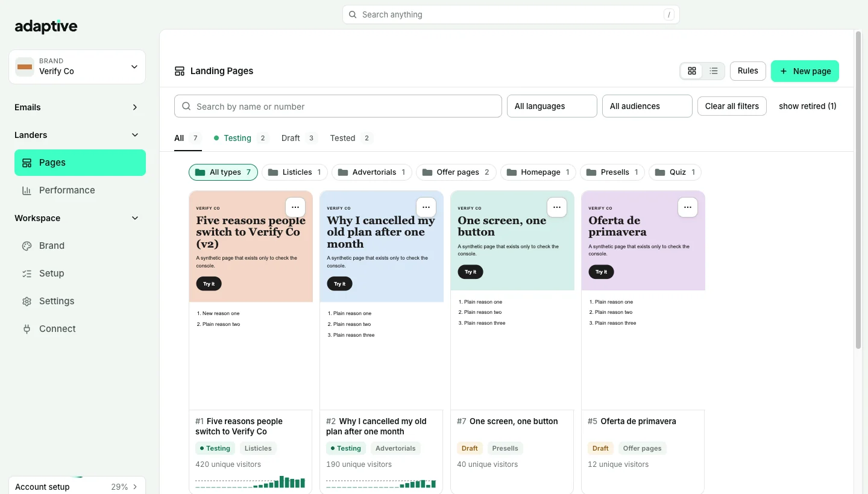Click the page vertical scrollbar

(x=858, y=190)
